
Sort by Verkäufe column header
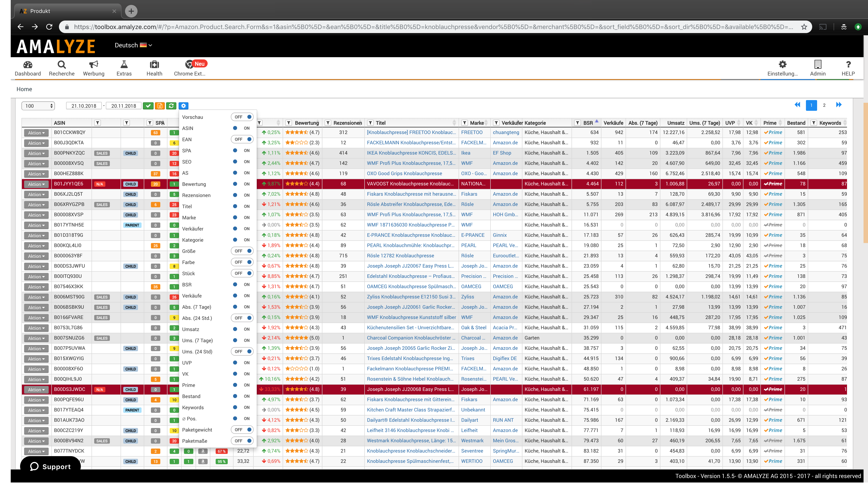(x=613, y=123)
